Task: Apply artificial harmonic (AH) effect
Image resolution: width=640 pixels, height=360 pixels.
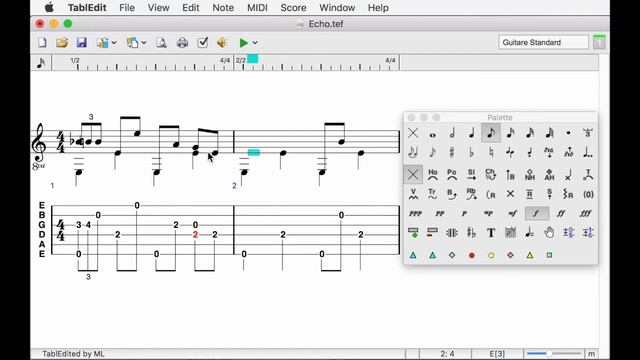Action: [x=549, y=175]
